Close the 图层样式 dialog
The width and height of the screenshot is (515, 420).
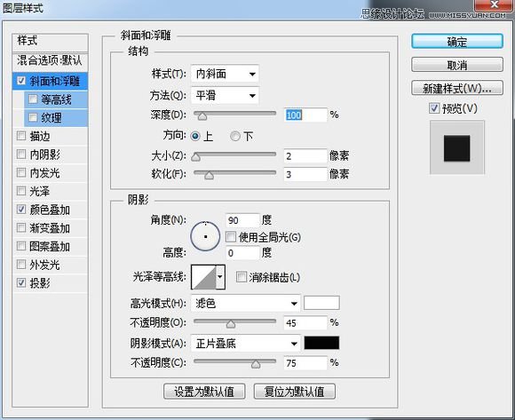tap(495, 4)
